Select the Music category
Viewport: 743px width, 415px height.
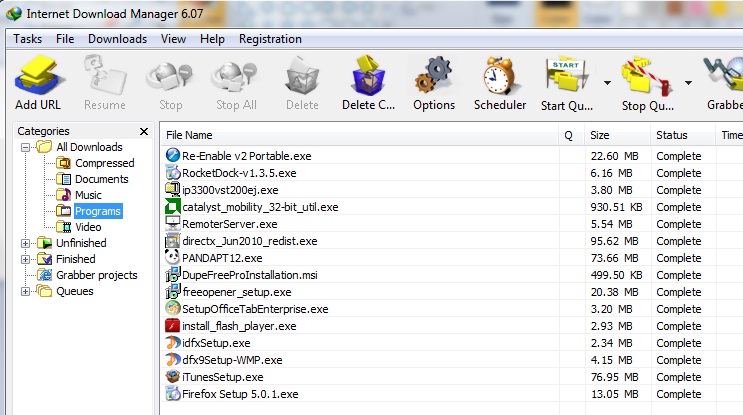[88, 195]
